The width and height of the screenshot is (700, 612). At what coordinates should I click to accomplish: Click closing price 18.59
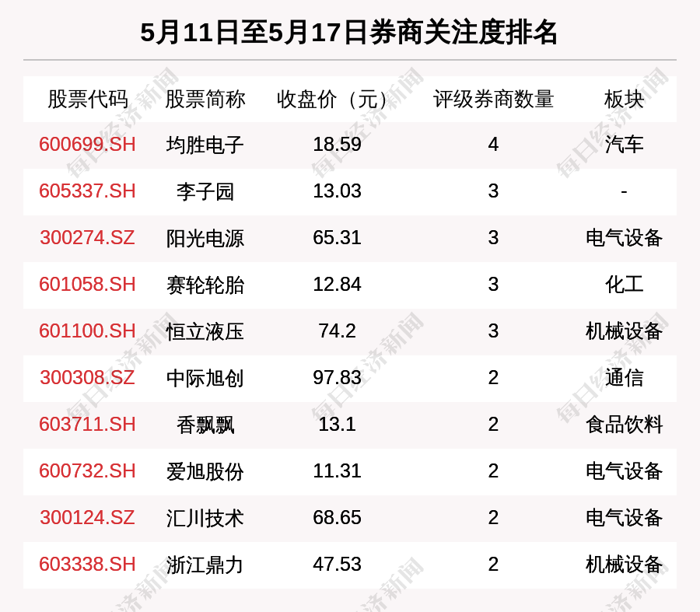[x=337, y=144]
